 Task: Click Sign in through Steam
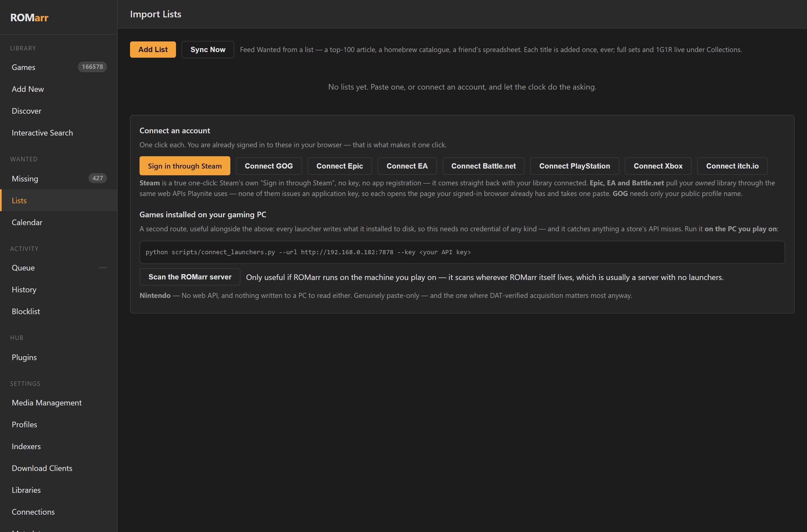pos(185,166)
